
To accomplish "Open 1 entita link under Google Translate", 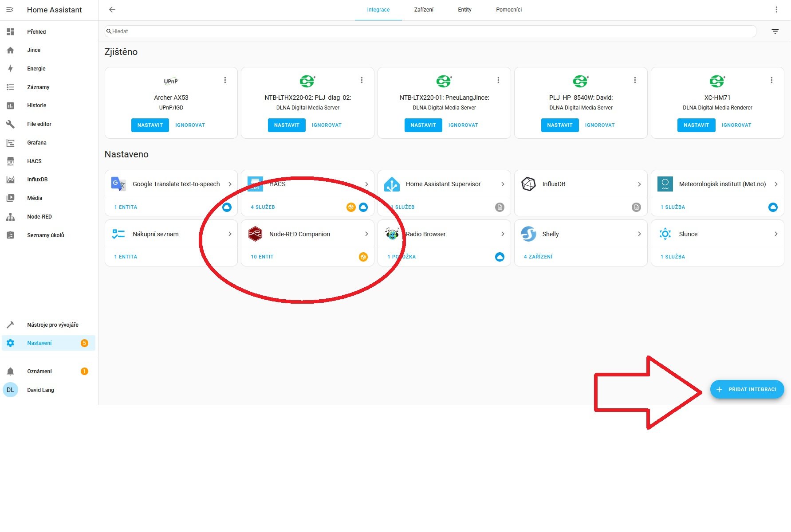I will (126, 207).
